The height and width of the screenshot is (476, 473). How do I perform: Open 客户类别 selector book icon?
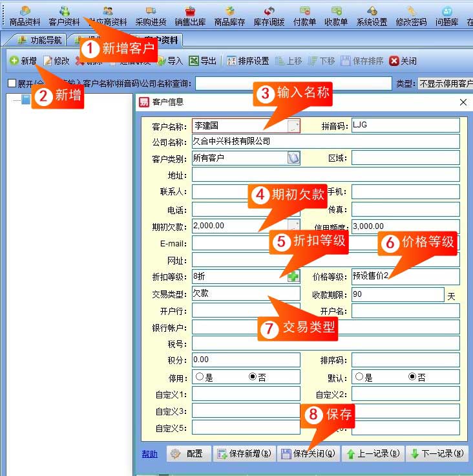pyautogui.click(x=293, y=158)
